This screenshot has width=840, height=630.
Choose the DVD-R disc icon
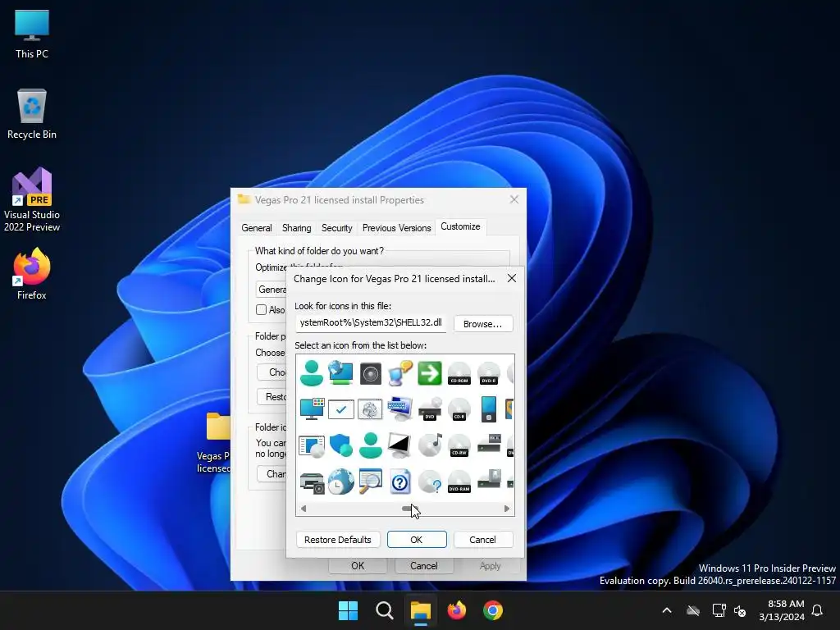pyautogui.click(x=489, y=373)
